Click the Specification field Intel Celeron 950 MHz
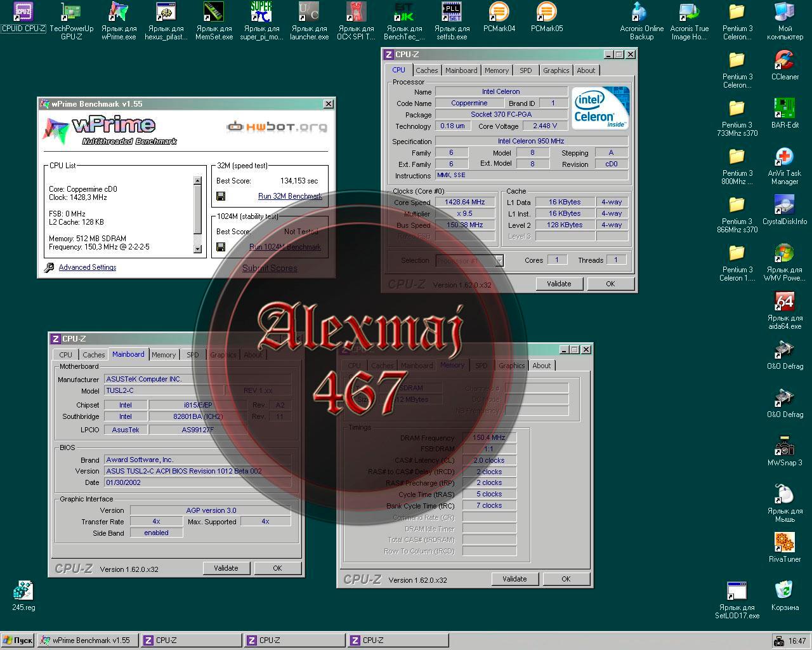The image size is (812, 650). [x=531, y=141]
